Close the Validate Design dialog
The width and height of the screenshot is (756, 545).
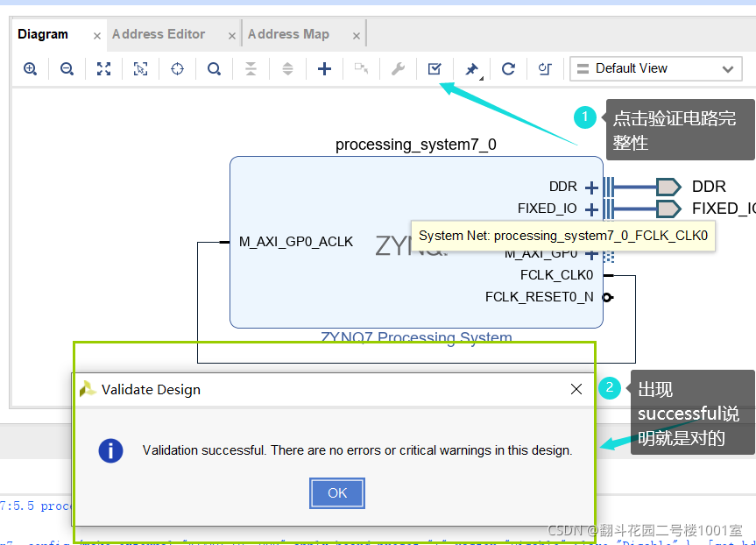(576, 389)
